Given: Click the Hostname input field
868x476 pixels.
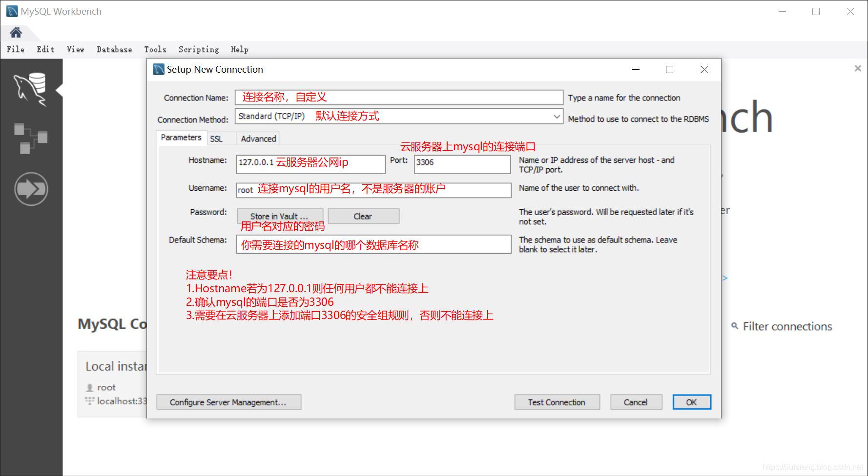Looking at the screenshot, I should point(311,164).
